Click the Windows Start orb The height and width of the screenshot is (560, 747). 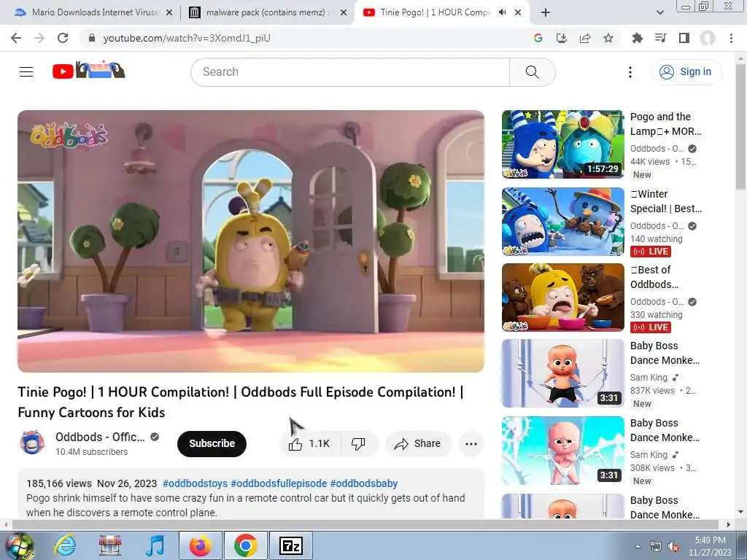coord(20,545)
